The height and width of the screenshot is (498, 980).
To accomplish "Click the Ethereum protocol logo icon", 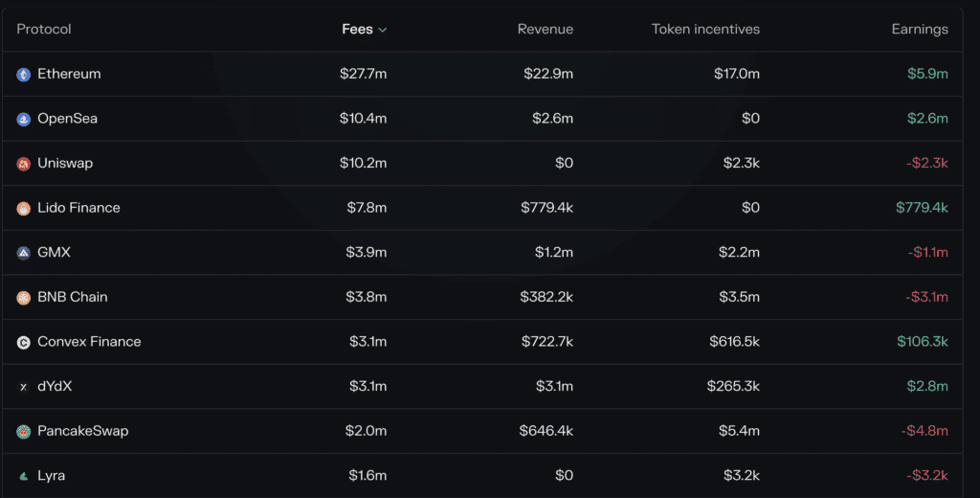I will click(x=24, y=75).
